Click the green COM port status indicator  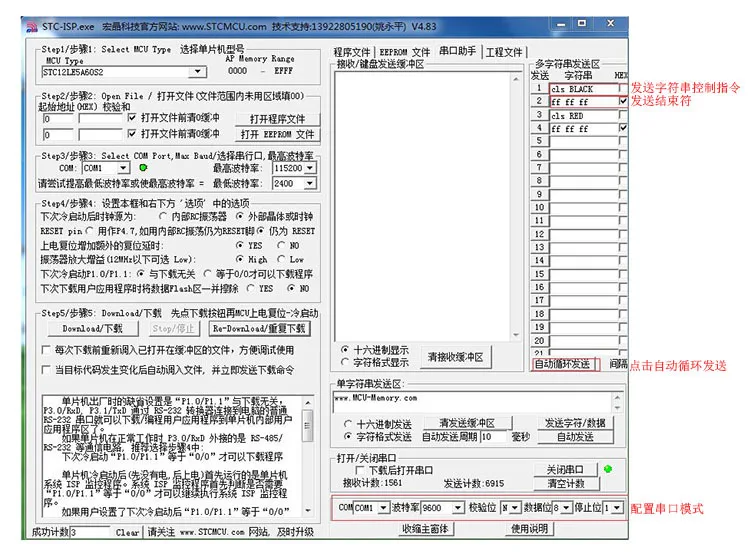(143, 167)
